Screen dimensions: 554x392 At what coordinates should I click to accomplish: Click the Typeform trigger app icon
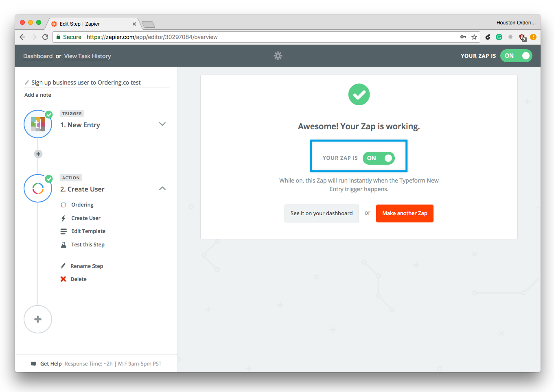point(38,124)
